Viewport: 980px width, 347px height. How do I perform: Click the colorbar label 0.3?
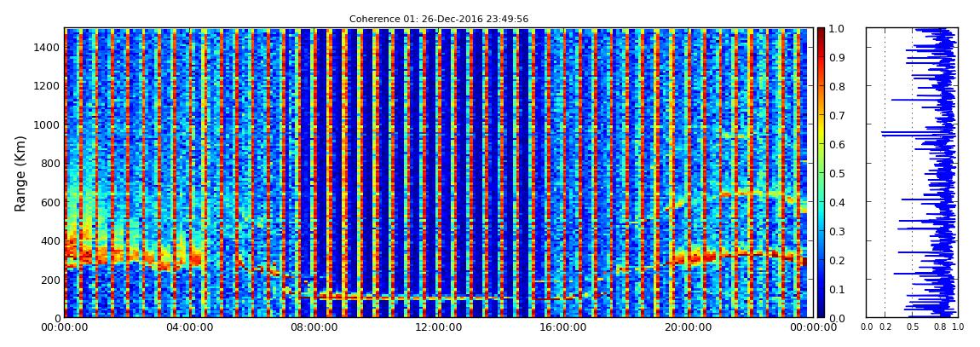tap(839, 231)
